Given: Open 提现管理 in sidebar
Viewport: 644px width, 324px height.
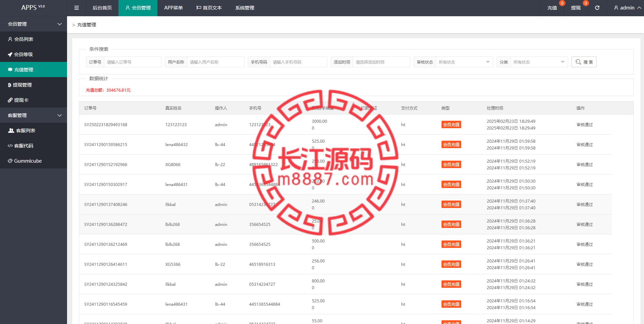Looking at the screenshot, I should click(x=34, y=85).
